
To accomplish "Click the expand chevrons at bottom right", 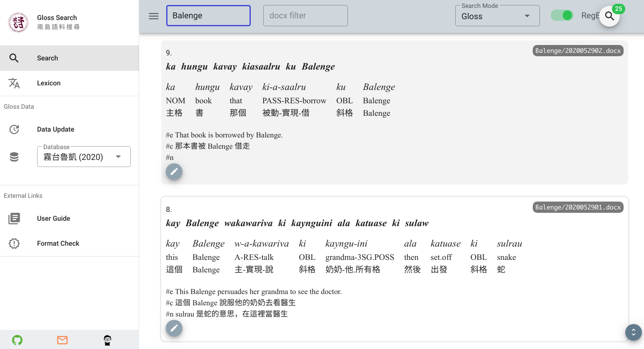I will click(x=633, y=332).
